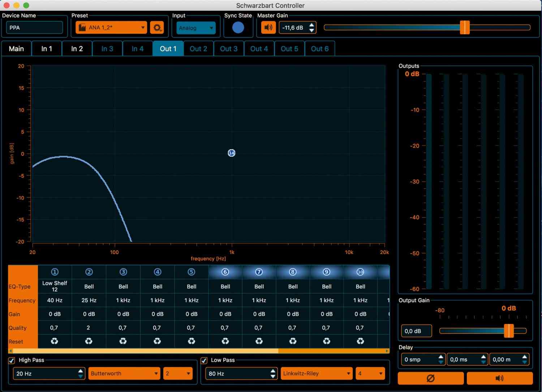Viewport: 542px width, 392px height.
Task: Reset EQ band 6 with recycle icon
Action: pyautogui.click(x=225, y=341)
